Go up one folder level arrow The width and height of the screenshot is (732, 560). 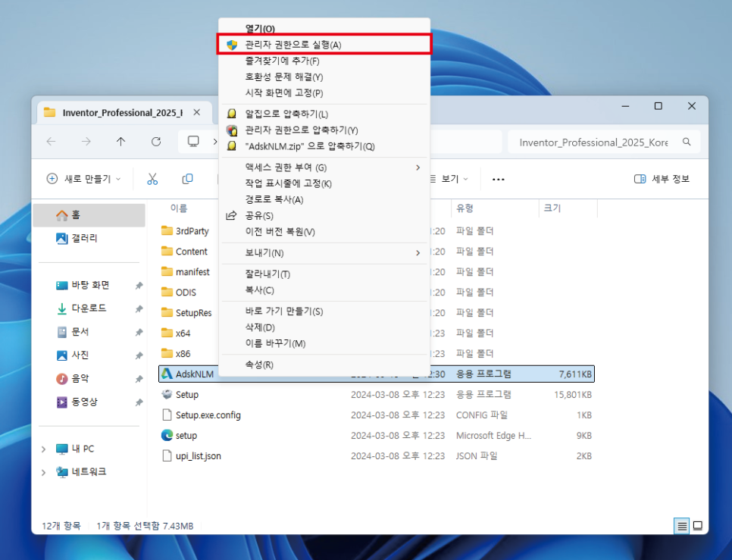point(121,142)
